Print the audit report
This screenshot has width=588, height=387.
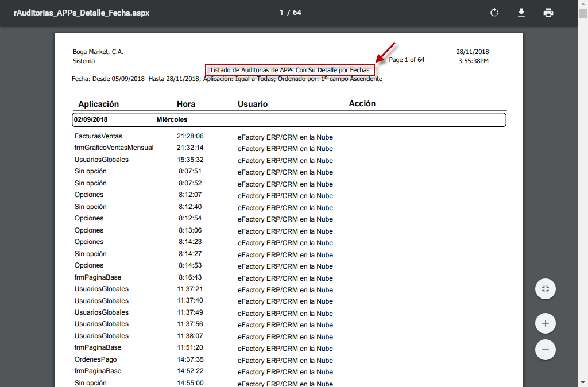(x=548, y=13)
